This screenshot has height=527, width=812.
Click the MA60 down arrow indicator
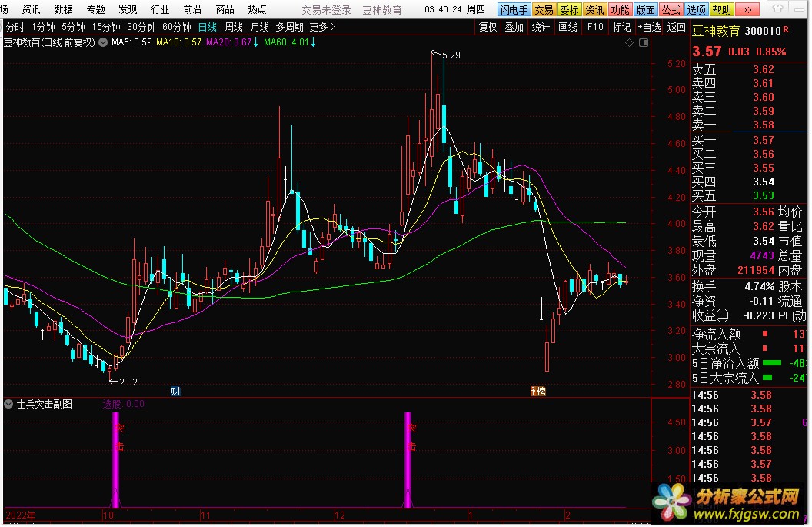(313, 42)
